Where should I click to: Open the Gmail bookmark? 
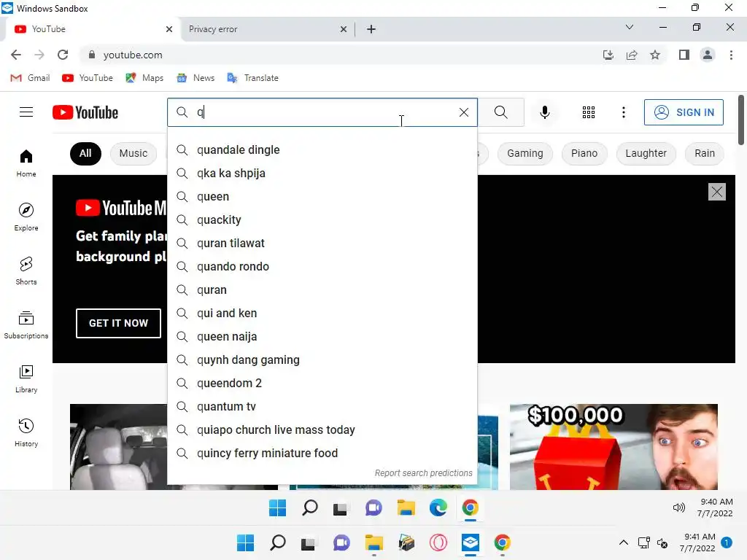[x=30, y=77]
